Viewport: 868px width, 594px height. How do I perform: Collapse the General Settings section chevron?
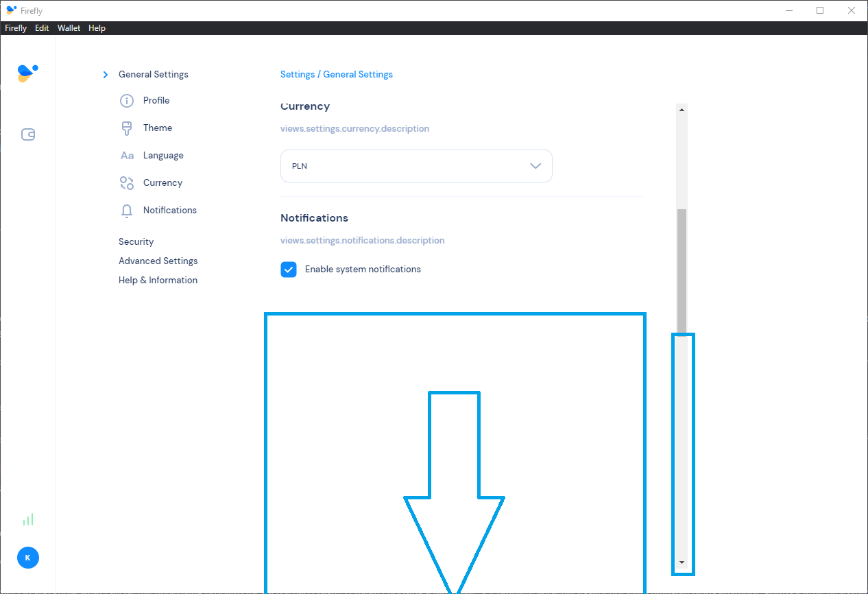[105, 74]
